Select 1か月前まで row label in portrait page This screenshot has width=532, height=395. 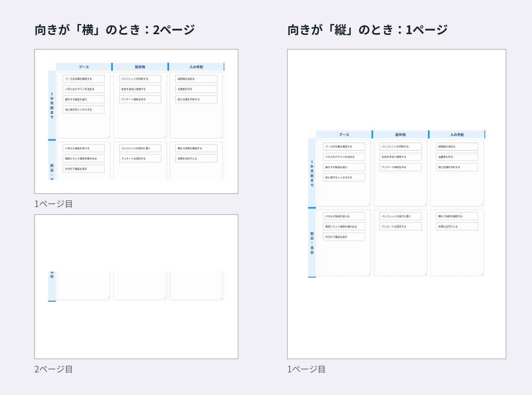[312, 173]
